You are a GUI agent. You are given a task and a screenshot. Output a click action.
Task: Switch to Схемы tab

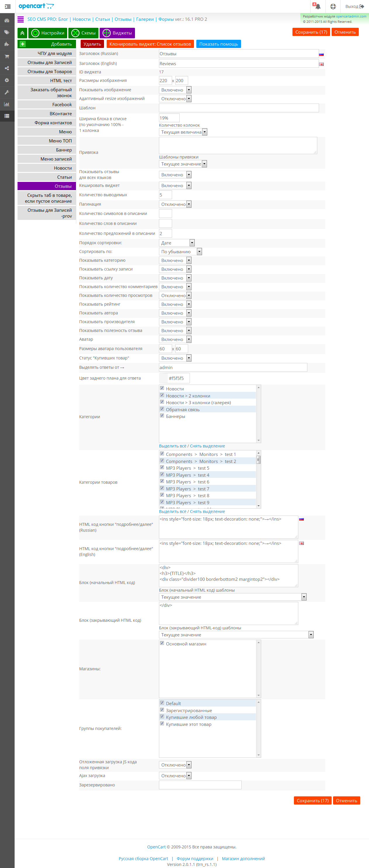pyautogui.click(x=84, y=33)
